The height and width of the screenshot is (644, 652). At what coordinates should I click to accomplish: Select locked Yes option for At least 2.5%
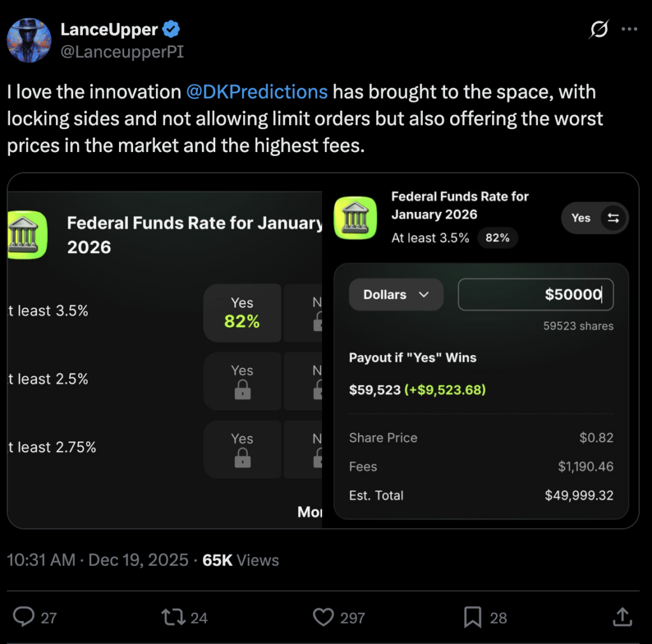pyautogui.click(x=242, y=381)
